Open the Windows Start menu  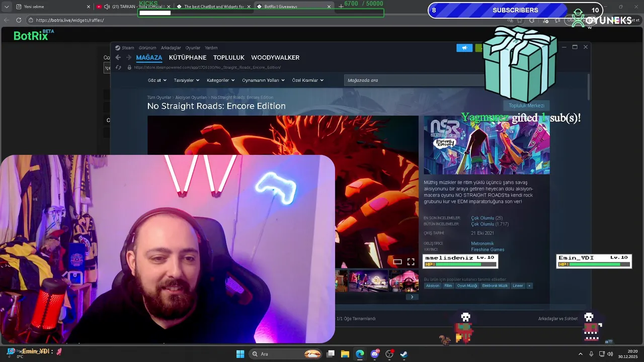click(240, 354)
